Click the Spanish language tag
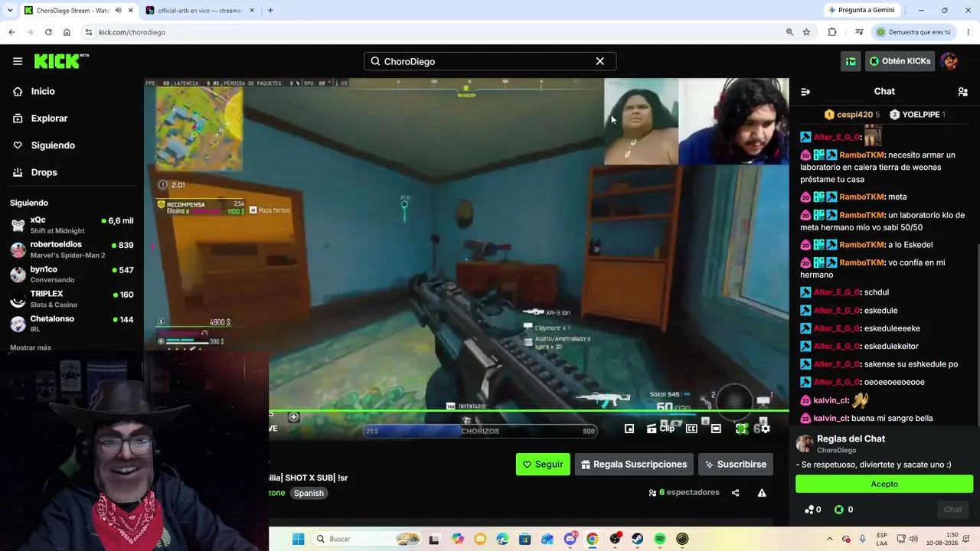Screen dimensions: 980x551 309,493
